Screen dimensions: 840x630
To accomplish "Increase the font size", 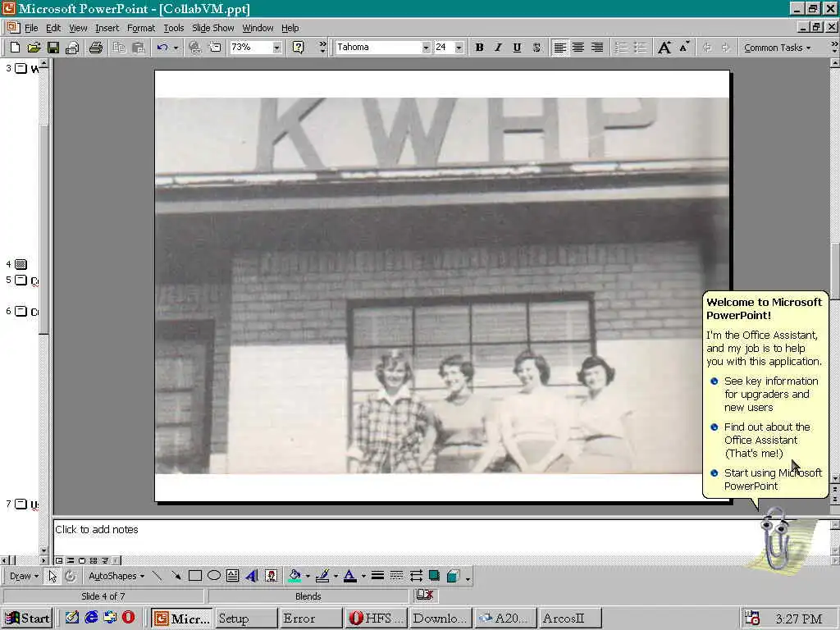I will click(664, 48).
